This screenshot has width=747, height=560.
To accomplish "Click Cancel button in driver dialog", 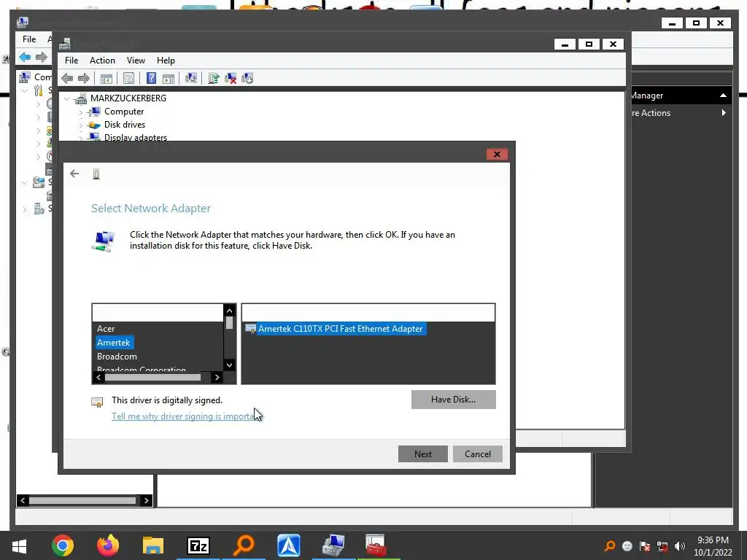I will point(477,454).
